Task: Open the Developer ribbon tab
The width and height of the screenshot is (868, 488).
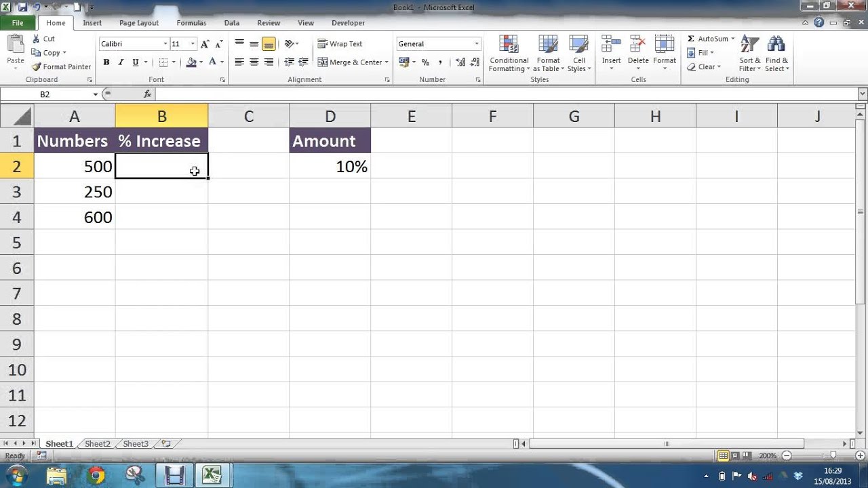Action: point(348,22)
